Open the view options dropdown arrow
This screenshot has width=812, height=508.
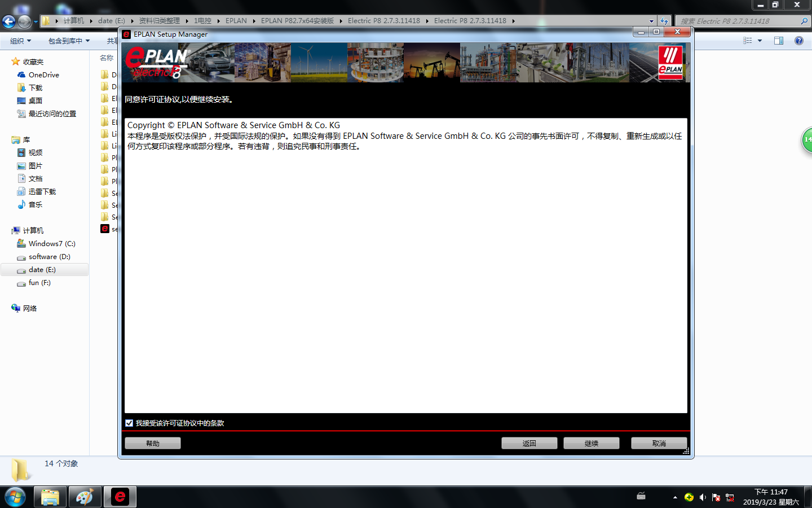click(x=760, y=41)
